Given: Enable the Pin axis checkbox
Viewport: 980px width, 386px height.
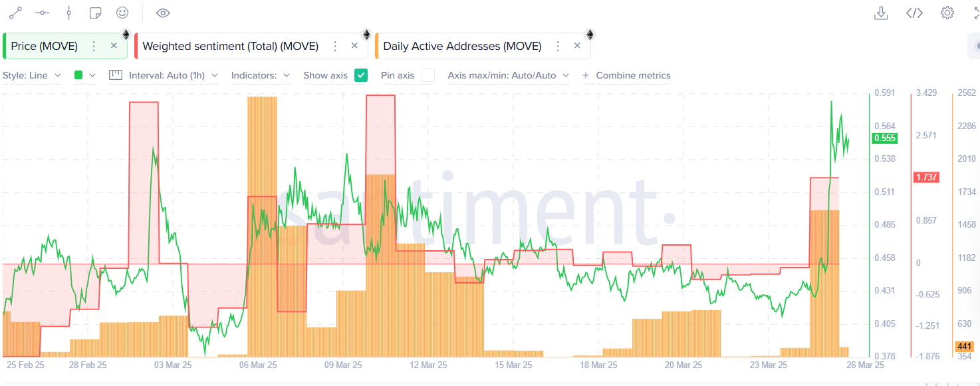Looking at the screenshot, I should pyautogui.click(x=428, y=75).
